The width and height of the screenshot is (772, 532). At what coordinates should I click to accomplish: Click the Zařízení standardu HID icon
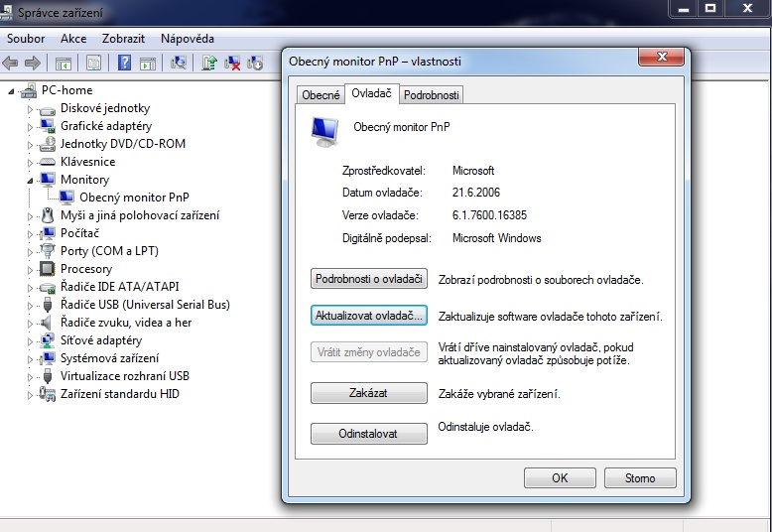[48, 394]
